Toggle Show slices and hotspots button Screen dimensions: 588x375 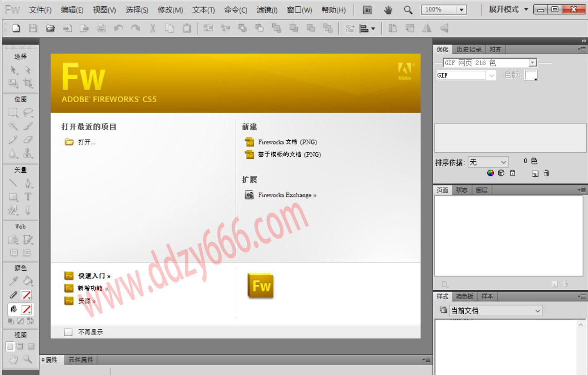tap(27, 253)
